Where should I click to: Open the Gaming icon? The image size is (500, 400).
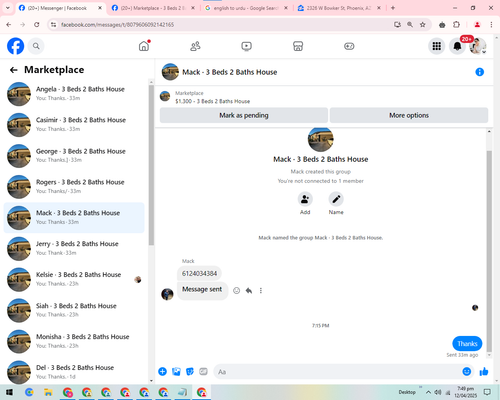point(349,46)
